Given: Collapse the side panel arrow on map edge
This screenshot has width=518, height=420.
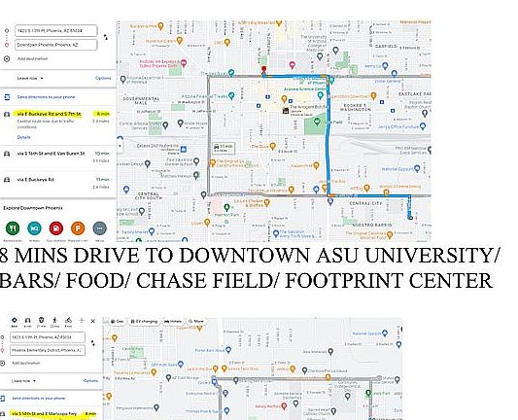Looking at the screenshot, I should [x=120, y=146].
